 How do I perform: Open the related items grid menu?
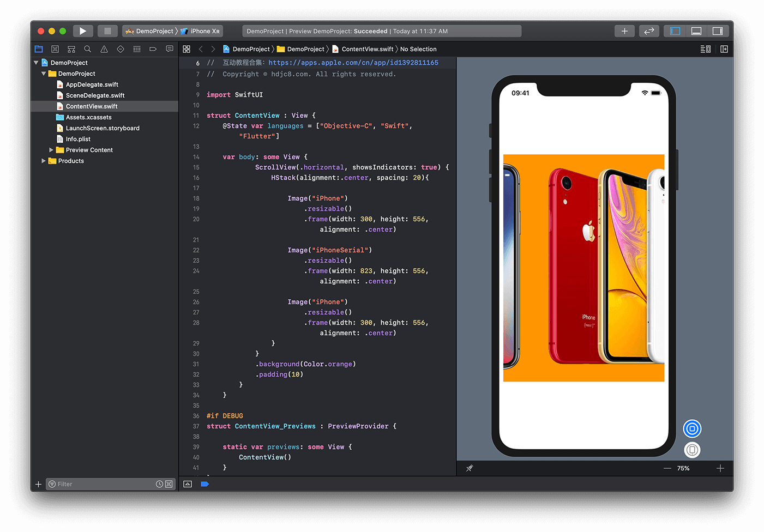click(x=187, y=49)
